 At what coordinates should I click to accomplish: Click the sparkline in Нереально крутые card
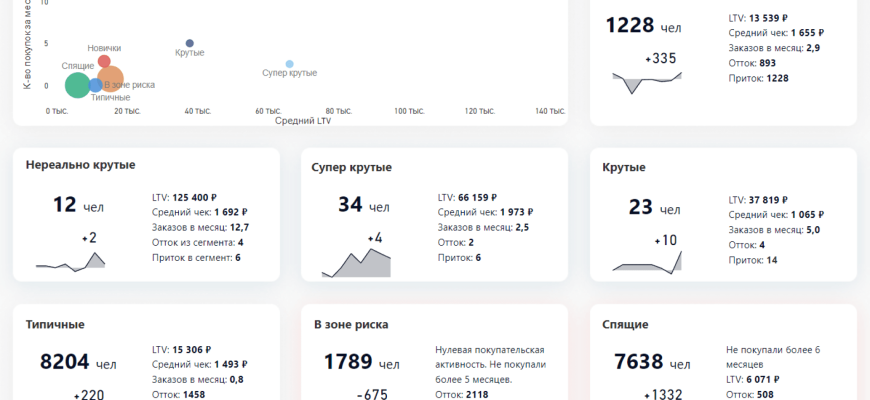pyautogui.click(x=70, y=261)
